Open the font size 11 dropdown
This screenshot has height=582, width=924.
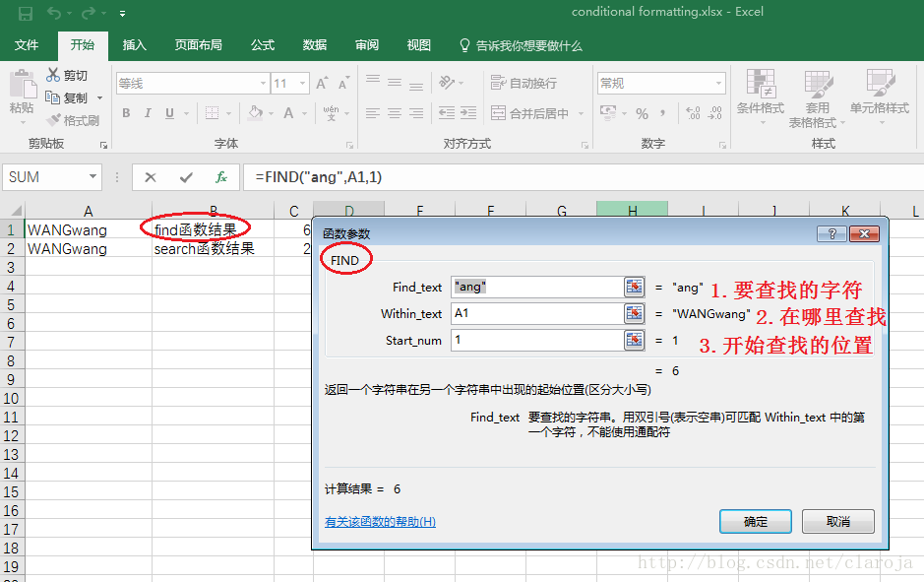pos(302,84)
